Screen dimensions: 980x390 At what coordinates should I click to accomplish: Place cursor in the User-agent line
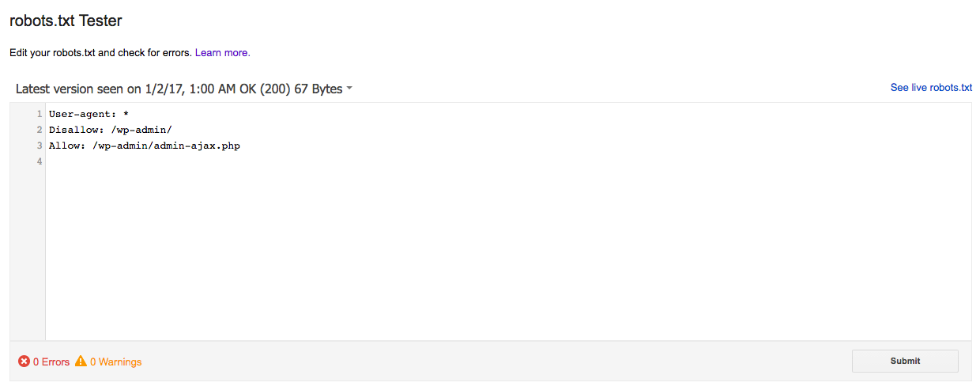[89, 114]
